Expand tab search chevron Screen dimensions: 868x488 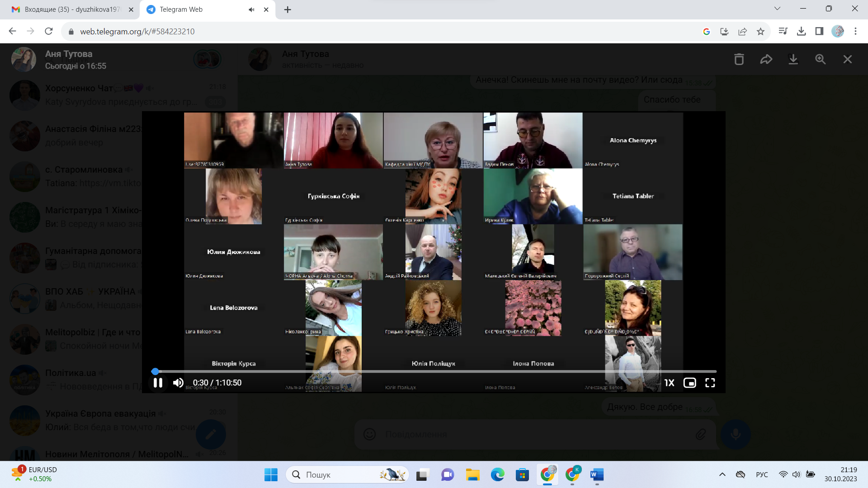click(x=777, y=9)
